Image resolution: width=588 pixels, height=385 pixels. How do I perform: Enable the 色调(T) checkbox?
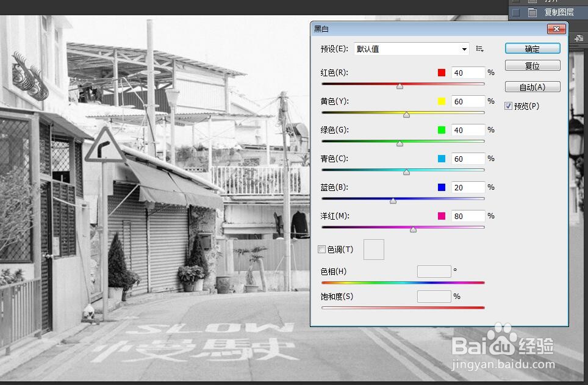tap(321, 249)
